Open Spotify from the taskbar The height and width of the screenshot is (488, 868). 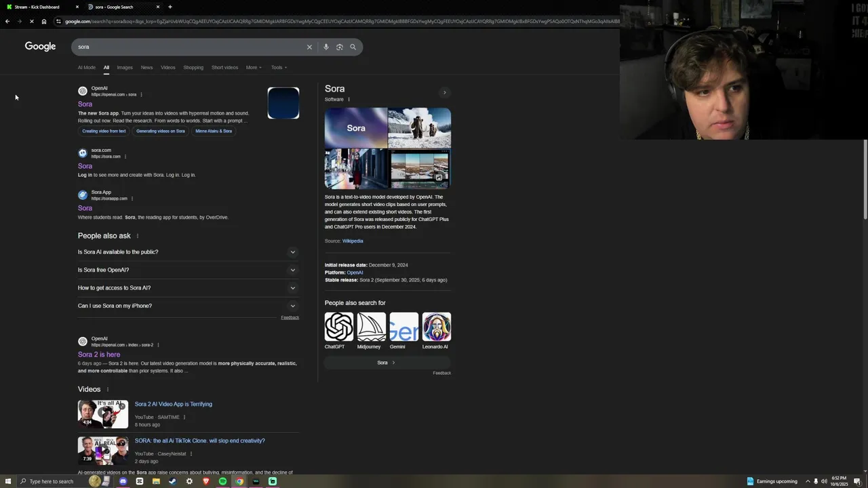tap(222, 481)
